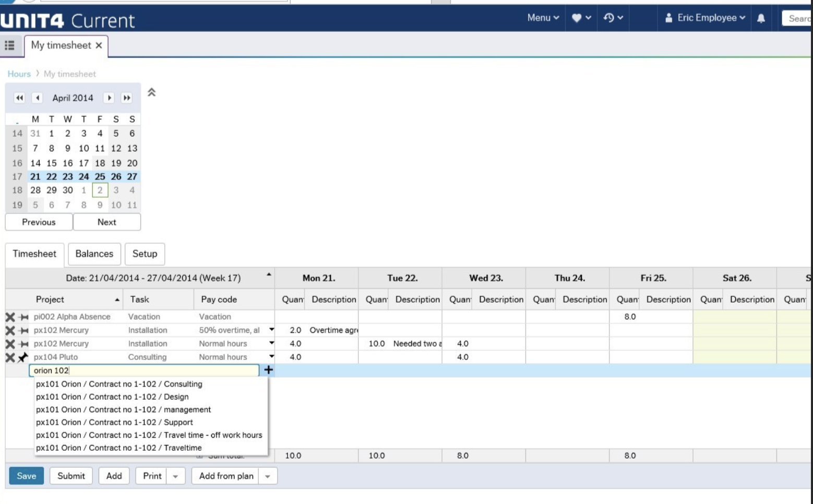Open the favorites heart menu
Viewport: 813px width, 504px height.
578,17
